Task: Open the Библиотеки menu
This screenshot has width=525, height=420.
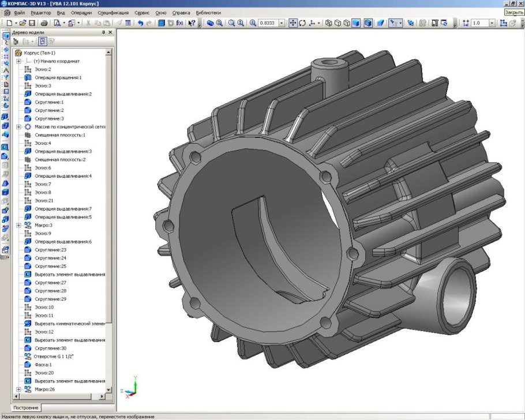Action: (x=208, y=12)
